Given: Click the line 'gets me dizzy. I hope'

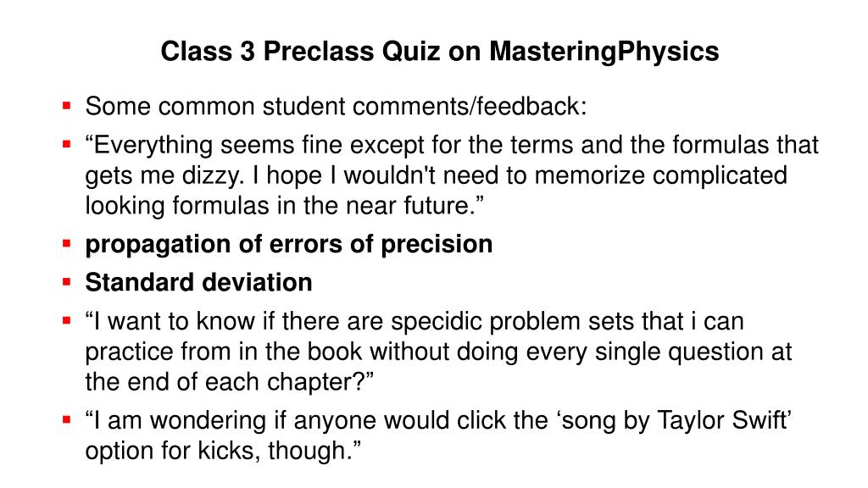Looking at the screenshot, I should [437, 176].
